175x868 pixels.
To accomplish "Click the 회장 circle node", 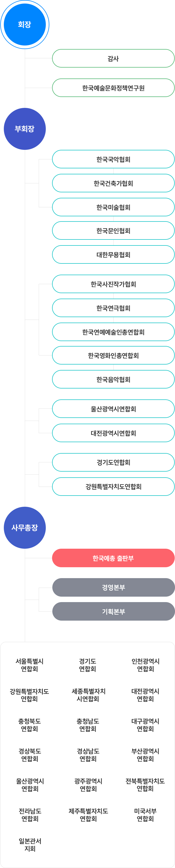I will (x=25, y=25).
